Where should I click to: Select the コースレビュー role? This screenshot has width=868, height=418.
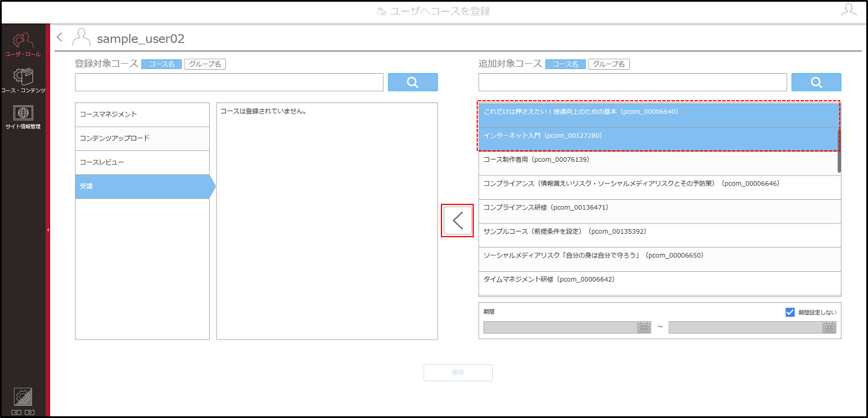click(x=142, y=163)
